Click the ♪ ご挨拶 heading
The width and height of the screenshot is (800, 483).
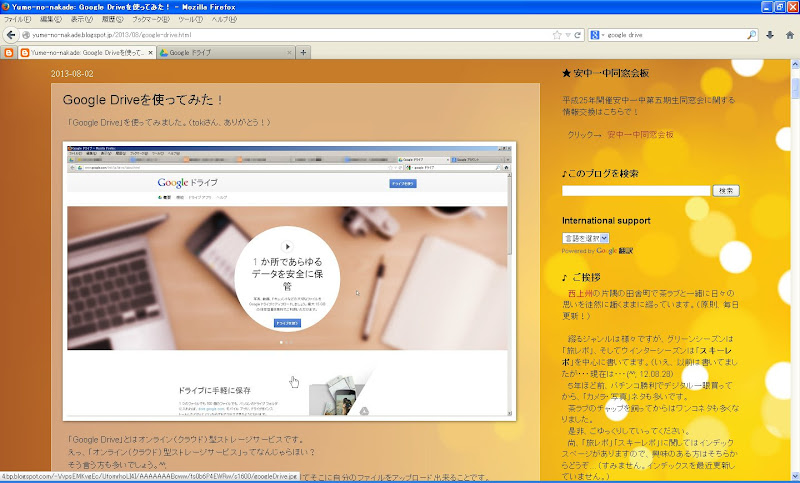pyautogui.click(x=581, y=277)
